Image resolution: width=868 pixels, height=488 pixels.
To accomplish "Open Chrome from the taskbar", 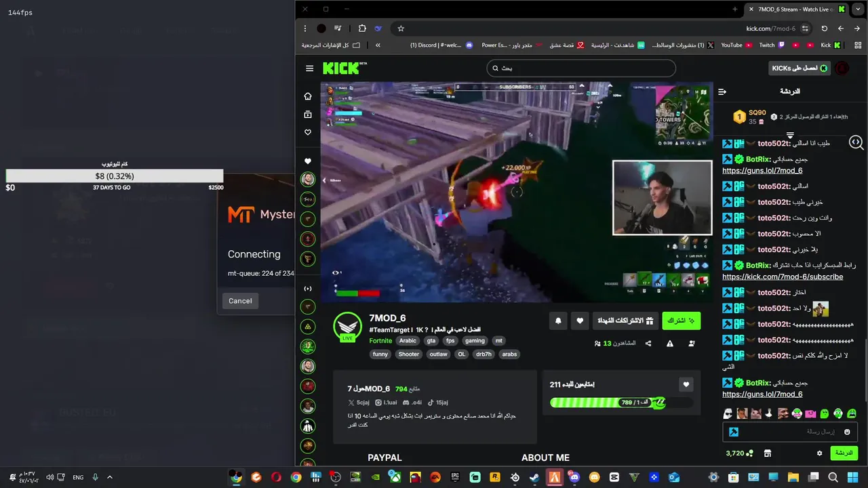I will (x=296, y=477).
